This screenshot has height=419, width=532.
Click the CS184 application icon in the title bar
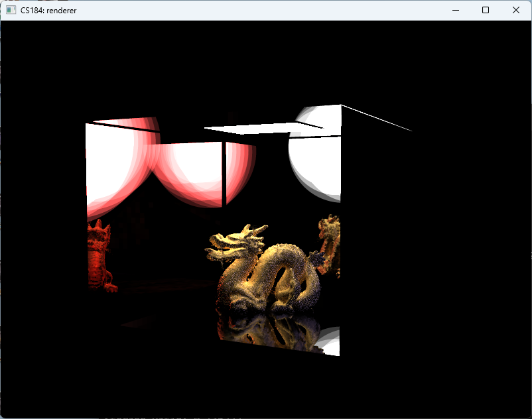(x=11, y=10)
